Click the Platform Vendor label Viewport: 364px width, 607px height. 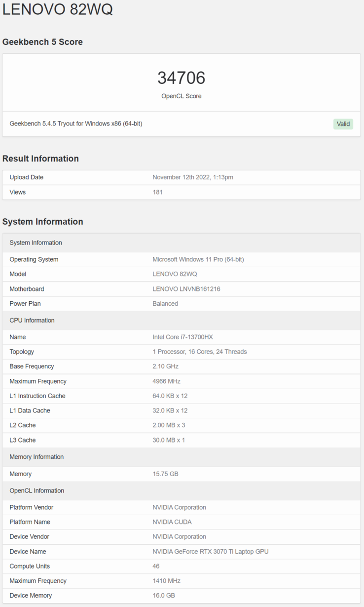pyautogui.click(x=32, y=507)
